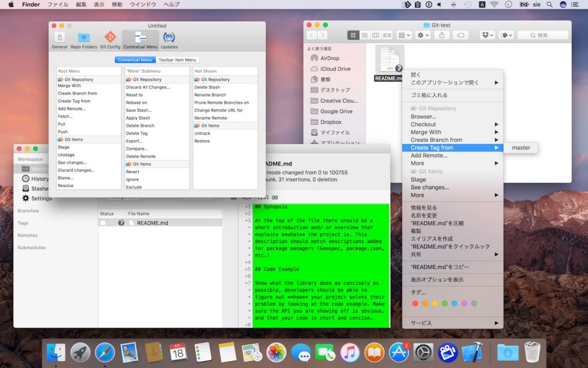The height and width of the screenshot is (368, 588).
Task: Open the item grouping dropdown in Finder
Action: (x=403, y=34)
